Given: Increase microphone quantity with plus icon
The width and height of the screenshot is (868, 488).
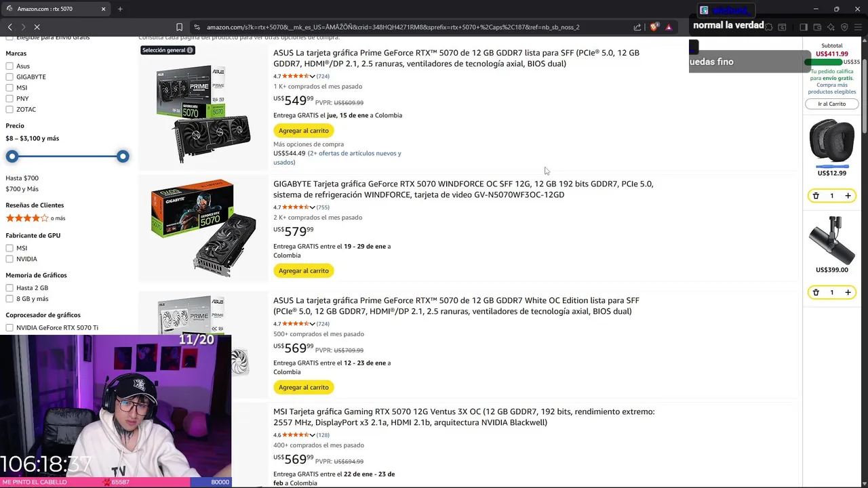Looking at the screenshot, I should click(848, 292).
